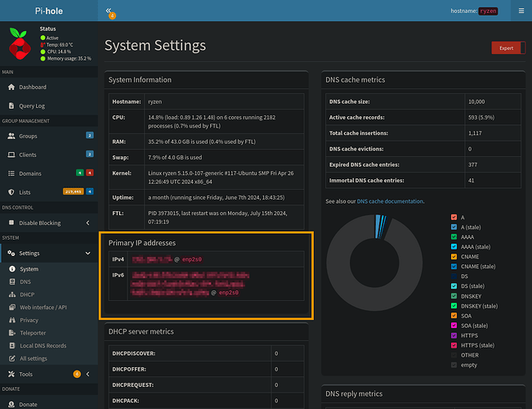Viewport: 532px width, 409px height.
Task: Click the Clients icon in sidebar
Action: pyautogui.click(x=10, y=154)
